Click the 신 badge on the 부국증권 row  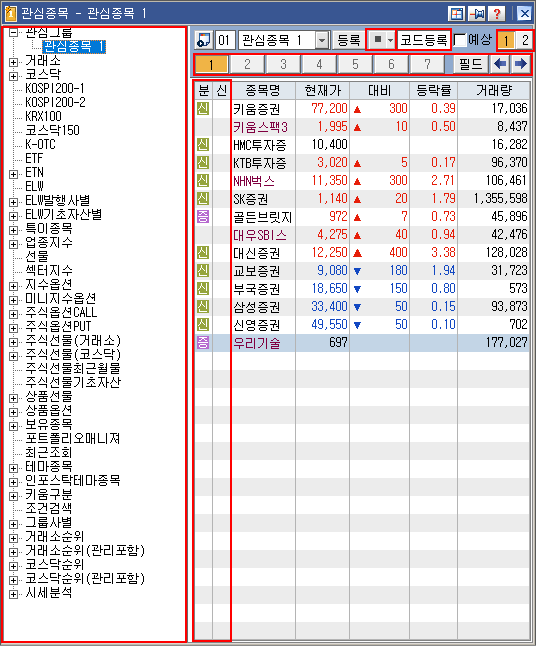(x=203, y=288)
